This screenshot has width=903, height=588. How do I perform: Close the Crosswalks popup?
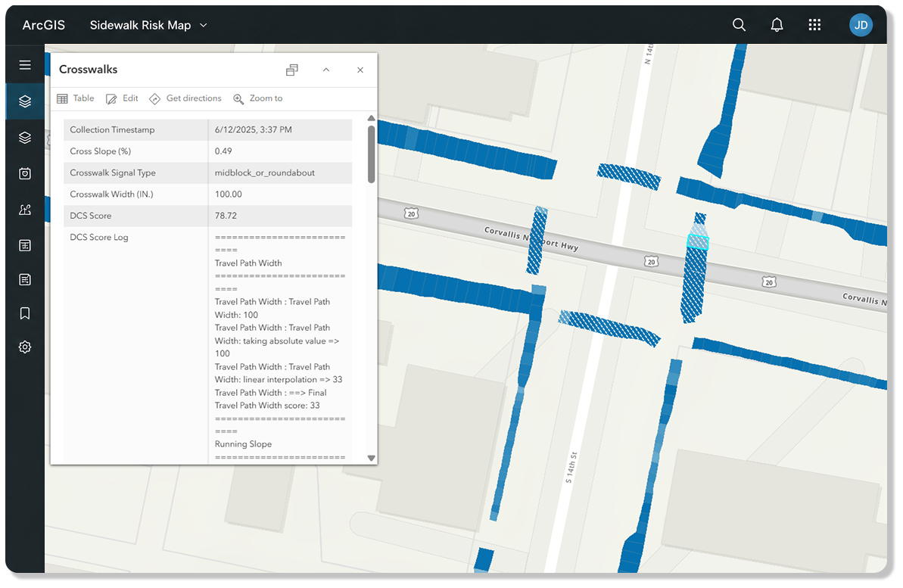click(360, 70)
